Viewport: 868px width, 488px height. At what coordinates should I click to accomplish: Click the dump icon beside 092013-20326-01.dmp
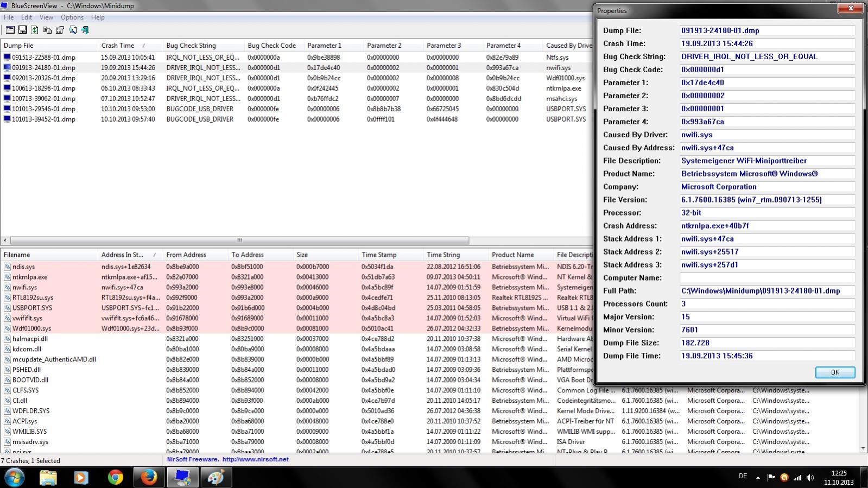7,78
